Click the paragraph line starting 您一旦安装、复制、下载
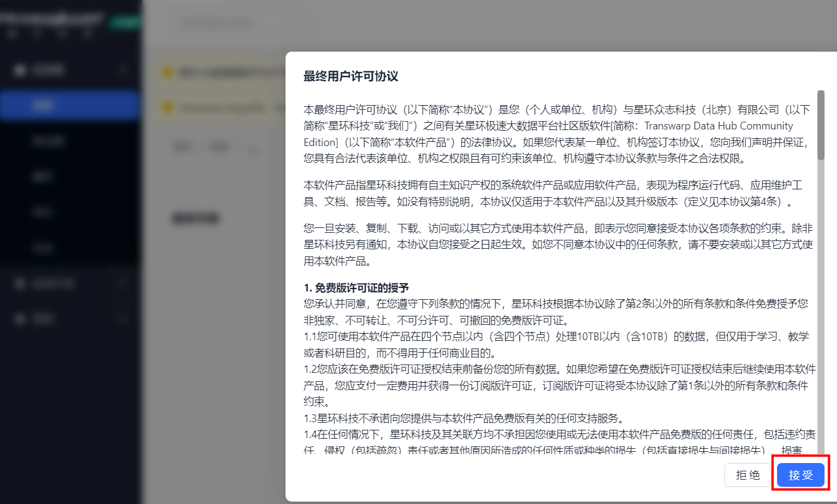 pyautogui.click(x=558, y=228)
